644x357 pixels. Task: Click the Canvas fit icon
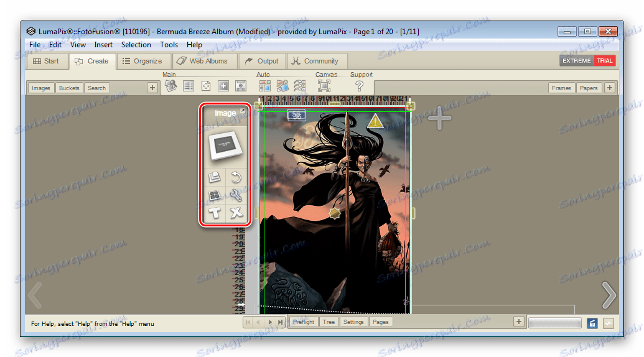tap(324, 86)
